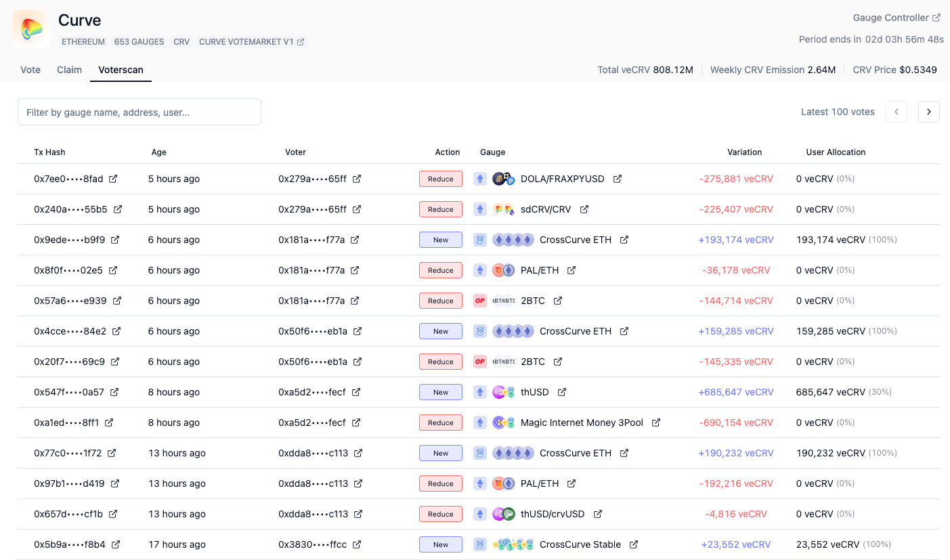Go to previous page of votes
This screenshot has width=950, height=560.
897,112
